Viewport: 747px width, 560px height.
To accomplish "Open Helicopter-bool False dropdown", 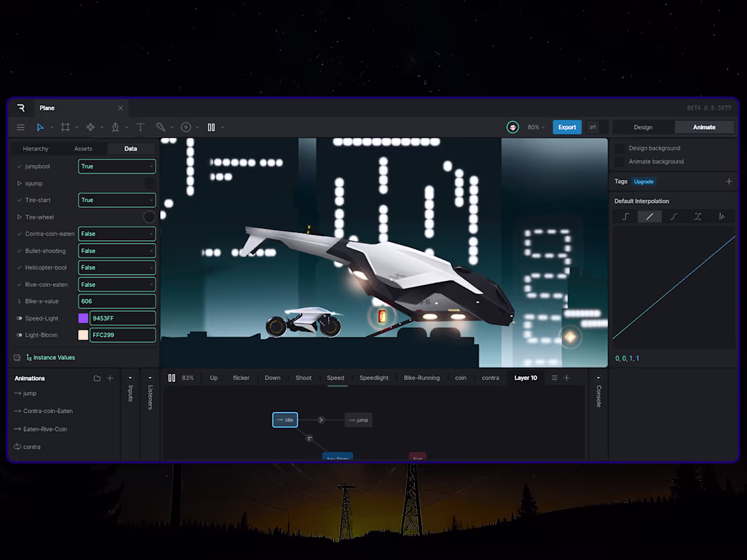I will (117, 267).
